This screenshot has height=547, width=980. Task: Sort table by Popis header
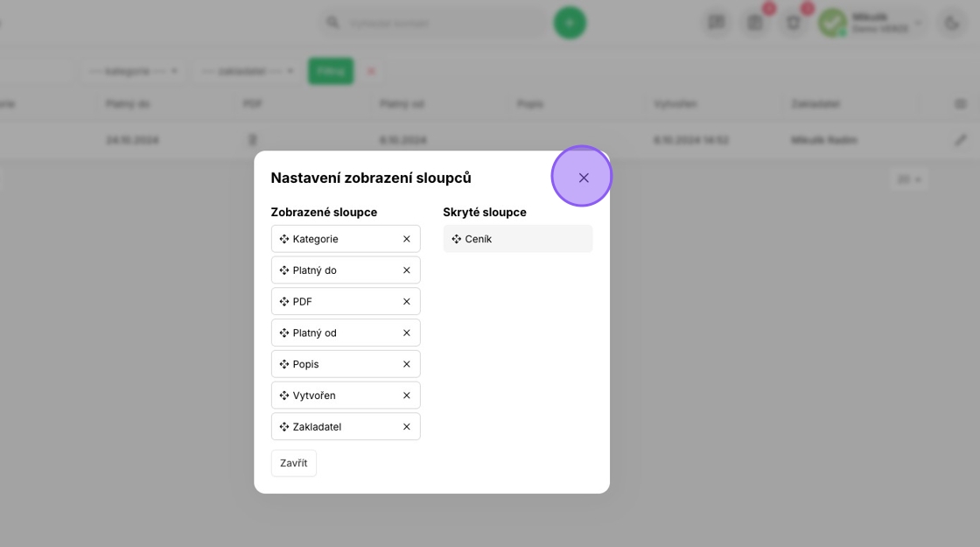(530, 104)
